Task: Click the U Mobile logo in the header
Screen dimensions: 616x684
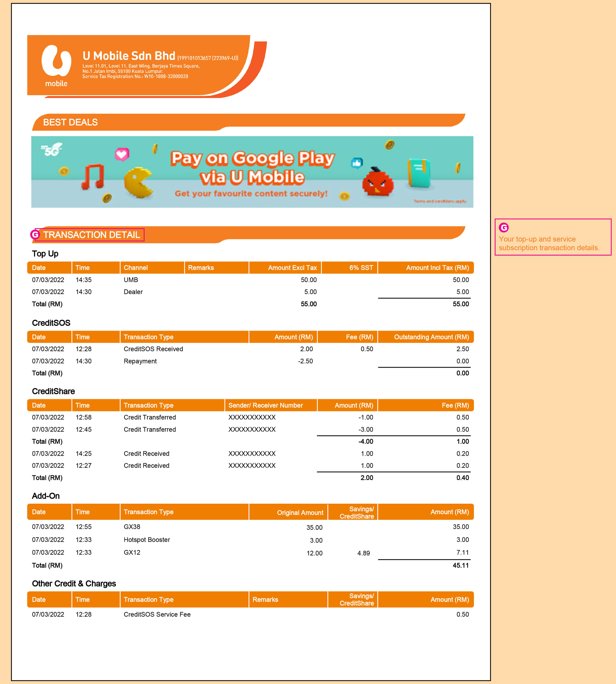Action: tap(56, 66)
